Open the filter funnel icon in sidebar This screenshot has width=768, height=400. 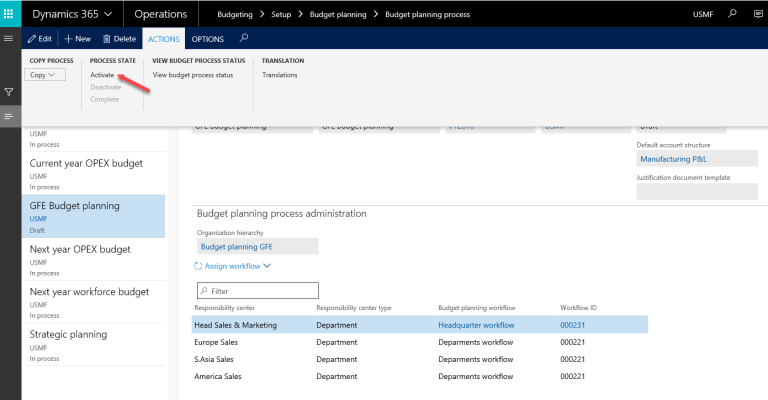[9, 92]
